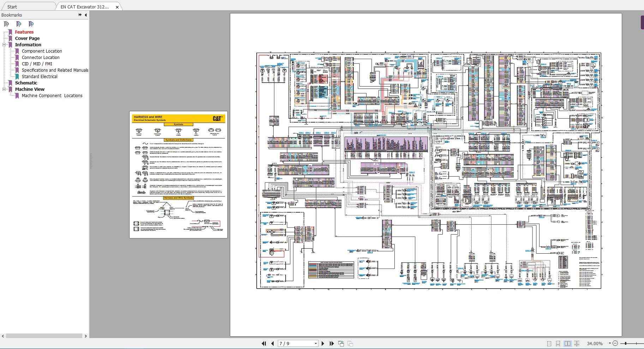The width and height of the screenshot is (644, 349).
Task: Select continuous page layout icon
Action: click(558, 343)
